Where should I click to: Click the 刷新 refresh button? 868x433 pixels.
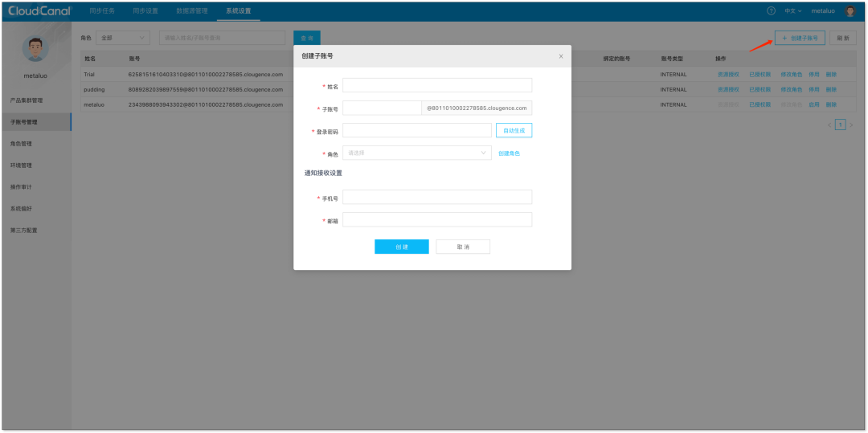tap(843, 38)
